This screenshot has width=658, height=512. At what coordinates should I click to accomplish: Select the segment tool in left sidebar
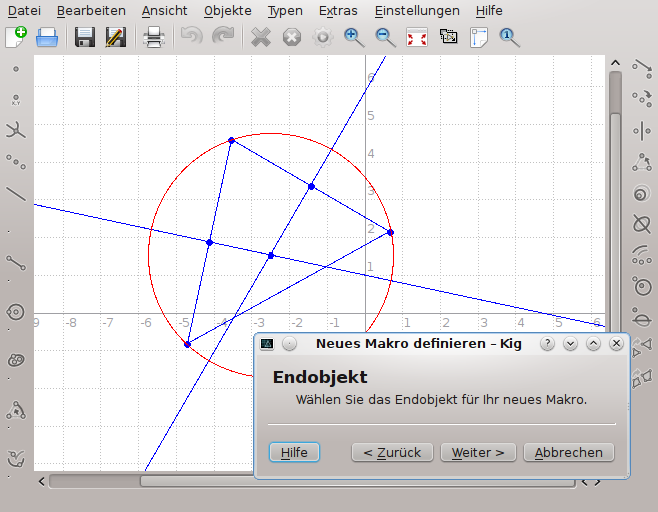click(x=16, y=263)
